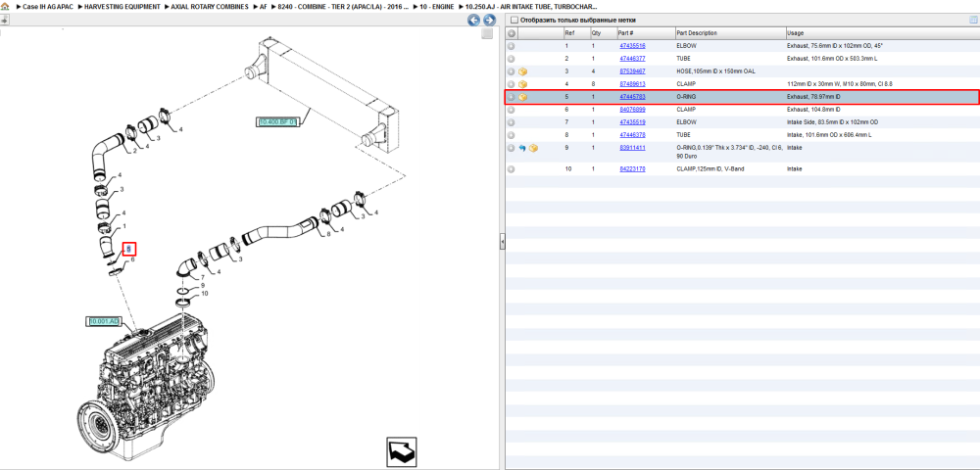Screen dimensions: 980x470
Task: Click the small square button at the diagram's top-right corner
Action: [x=487, y=34]
